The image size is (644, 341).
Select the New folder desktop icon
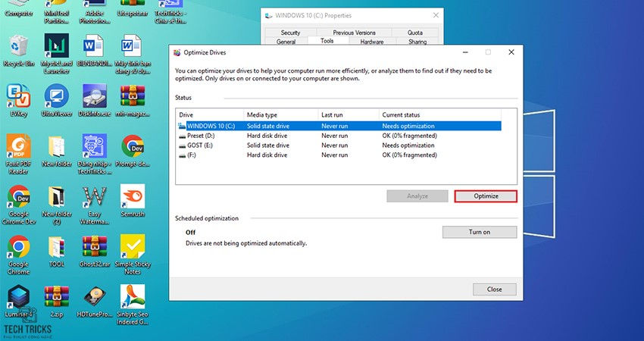click(x=57, y=152)
